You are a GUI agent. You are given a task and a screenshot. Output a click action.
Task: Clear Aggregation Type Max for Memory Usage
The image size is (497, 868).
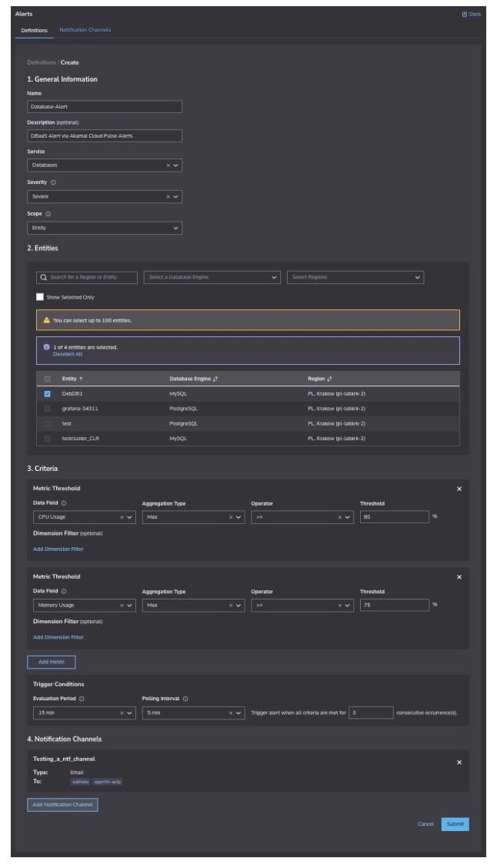pos(231,606)
